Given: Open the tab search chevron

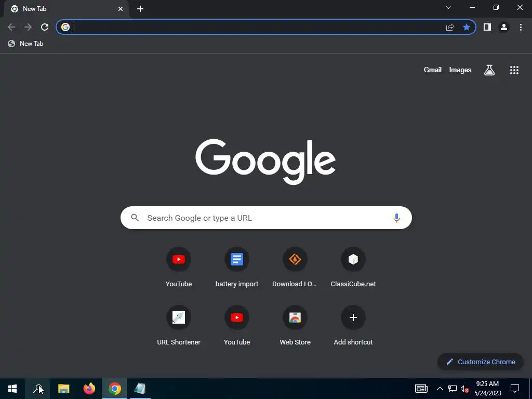Looking at the screenshot, I should pos(448,7).
